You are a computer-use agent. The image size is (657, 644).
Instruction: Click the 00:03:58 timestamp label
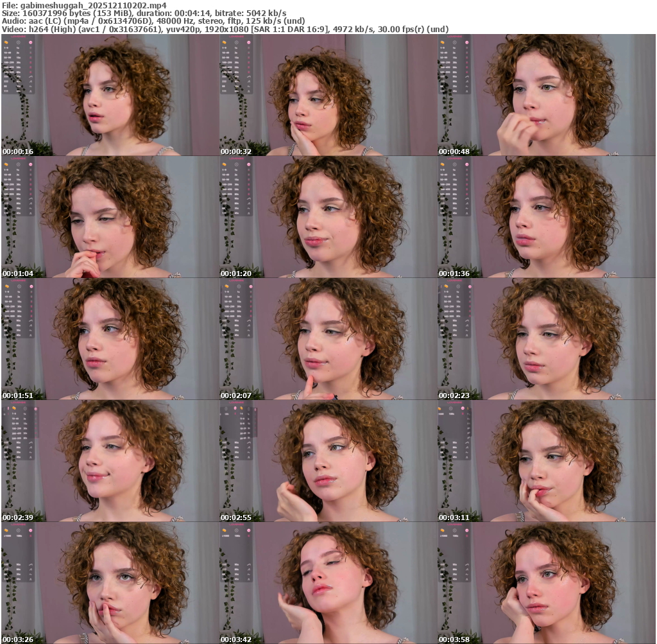(454, 640)
